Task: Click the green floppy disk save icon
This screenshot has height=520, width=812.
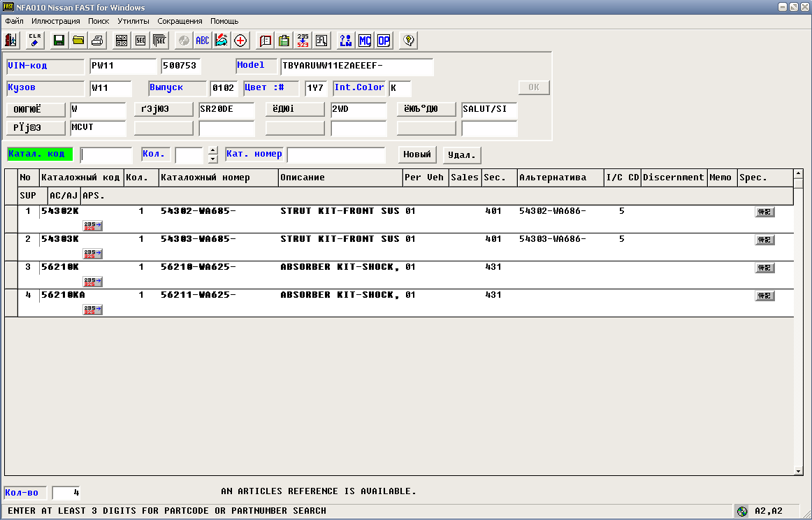Action: [59, 41]
